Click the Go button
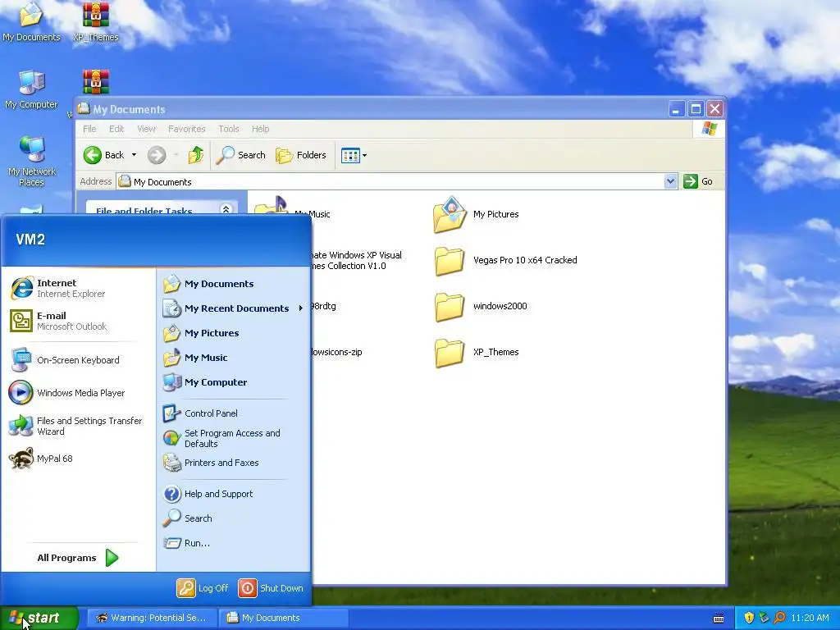This screenshot has width=840, height=630. coord(698,181)
